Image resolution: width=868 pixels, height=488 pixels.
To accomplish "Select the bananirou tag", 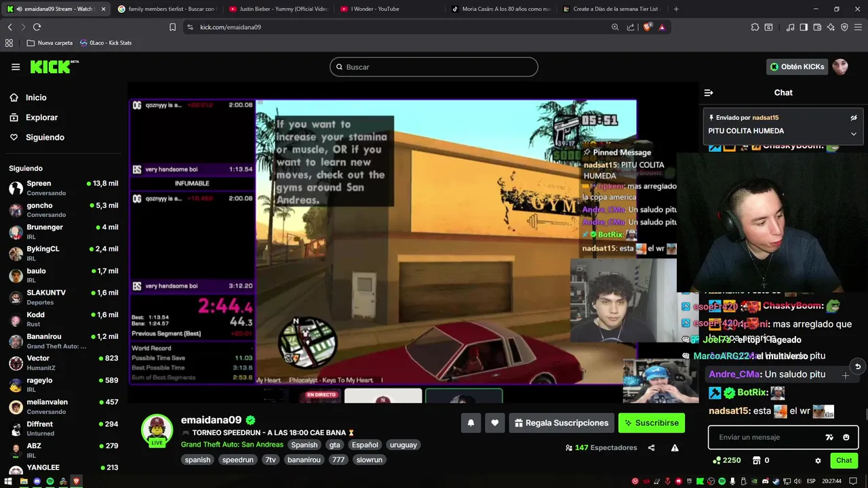I will [x=303, y=460].
